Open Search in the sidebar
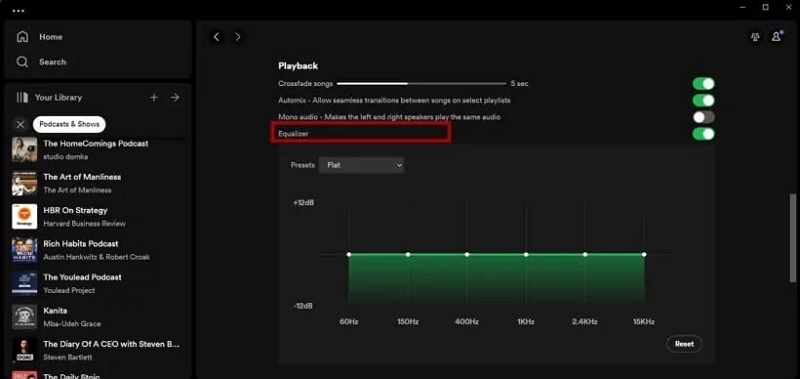Viewport: 800px width, 379px height. click(x=53, y=62)
